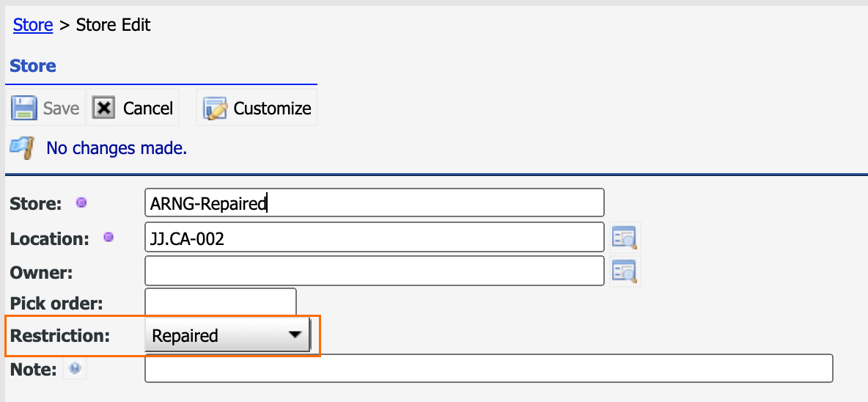The image size is (868, 402).
Task: Click the Restriction dropdown arrow
Action: click(x=295, y=335)
